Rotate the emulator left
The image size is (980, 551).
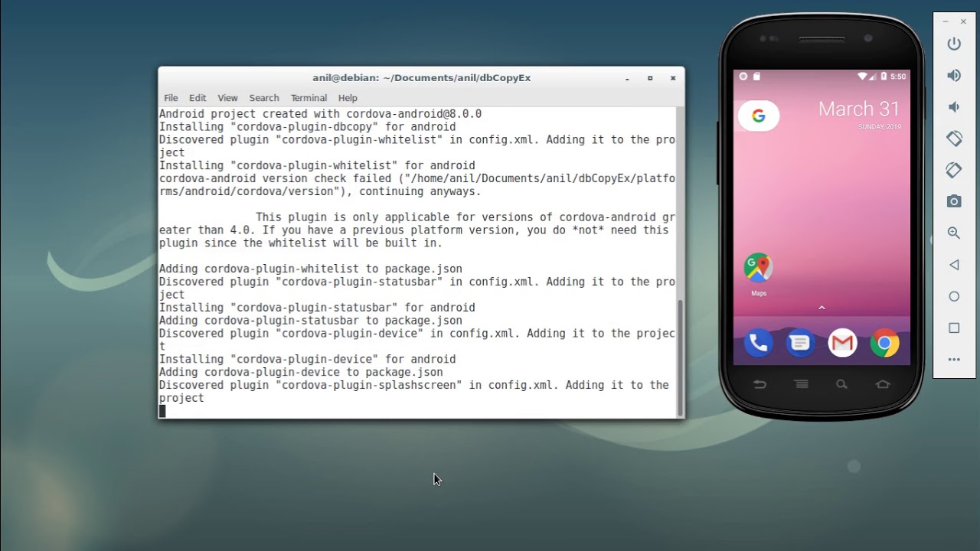(x=954, y=139)
